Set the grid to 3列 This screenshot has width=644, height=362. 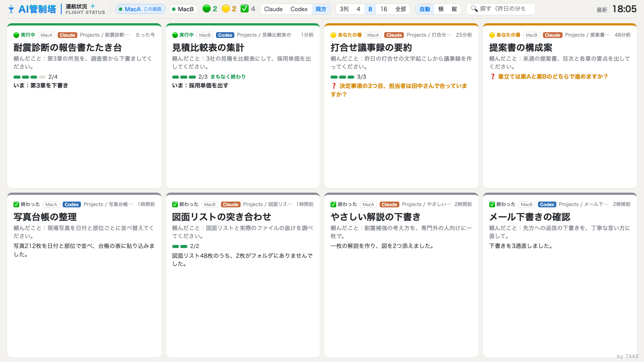(344, 9)
